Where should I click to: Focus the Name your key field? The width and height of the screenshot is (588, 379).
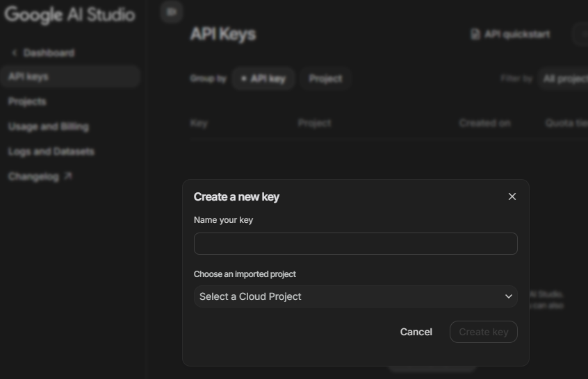(x=355, y=244)
